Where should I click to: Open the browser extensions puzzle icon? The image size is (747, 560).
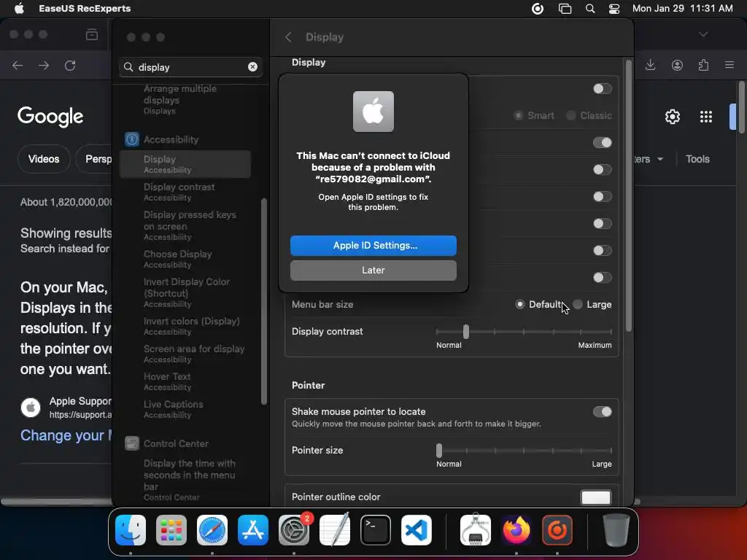coord(703,65)
